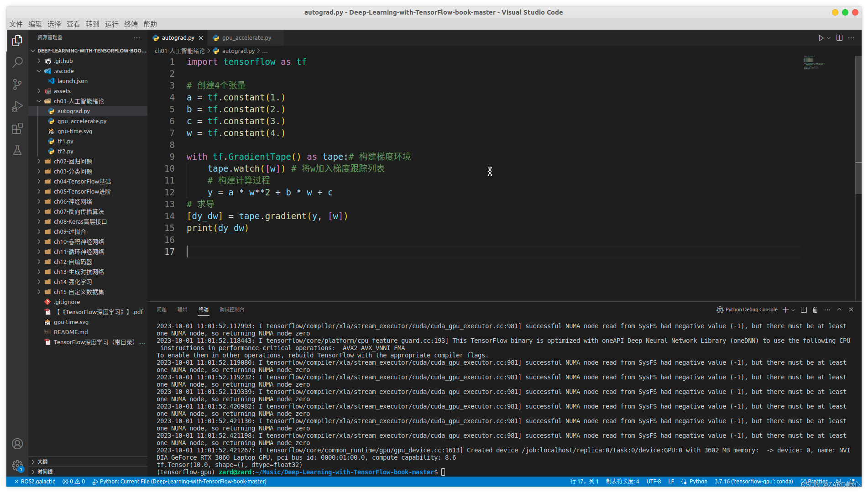
Task: Open the 编辑 menu
Action: [35, 24]
